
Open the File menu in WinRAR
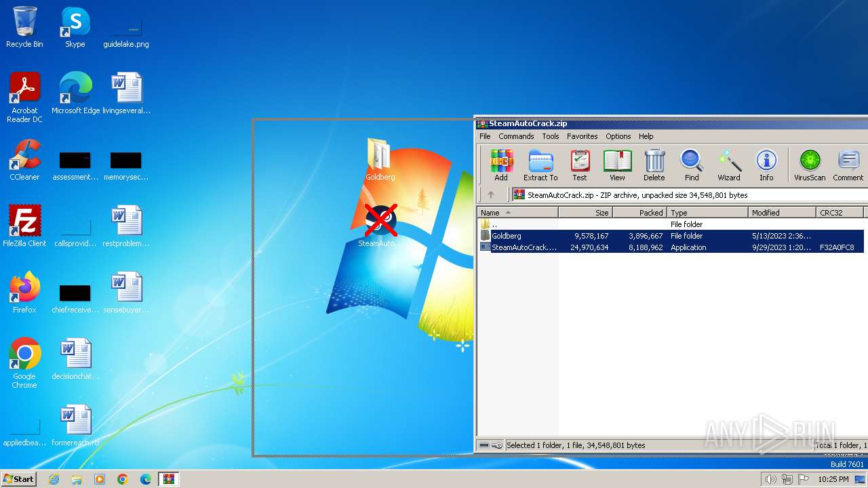click(x=485, y=136)
